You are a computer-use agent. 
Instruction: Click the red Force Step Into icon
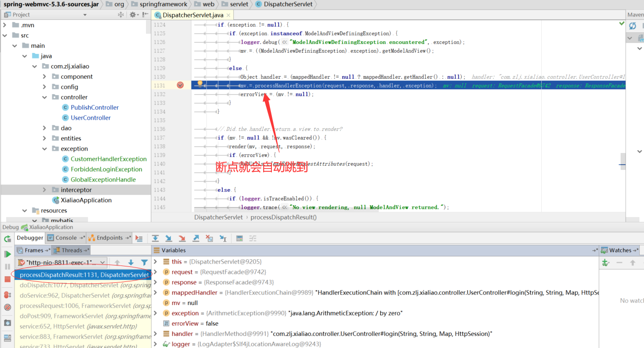(182, 238)
